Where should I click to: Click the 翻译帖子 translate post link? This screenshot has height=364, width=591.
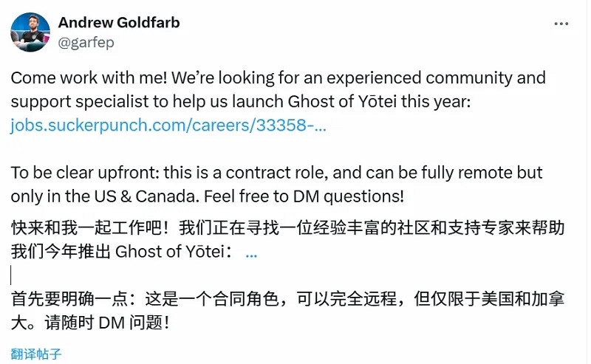36,354
